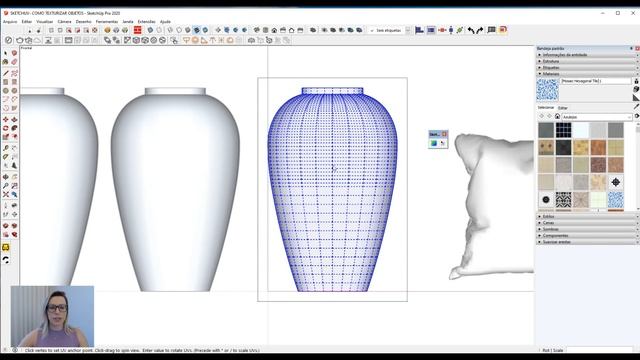
Task: Click the material name input field
Action: click(x=596, y=81)
